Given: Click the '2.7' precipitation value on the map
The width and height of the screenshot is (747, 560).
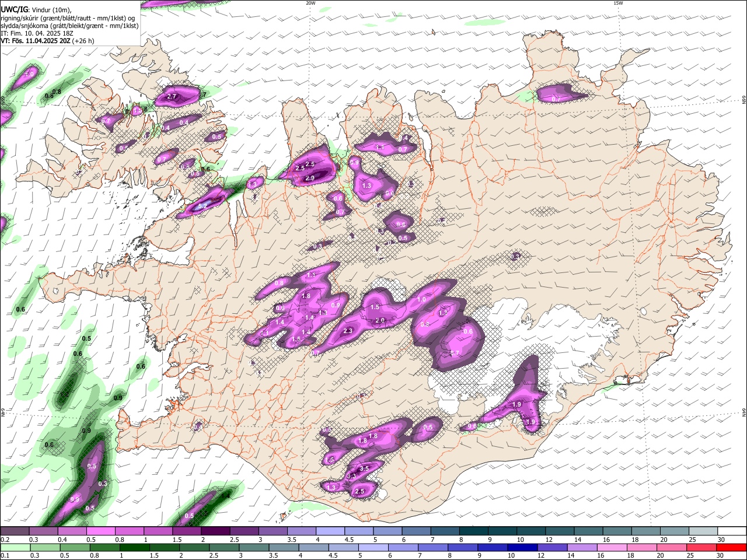Looking at the screenshot, I should tap(172, 96).
